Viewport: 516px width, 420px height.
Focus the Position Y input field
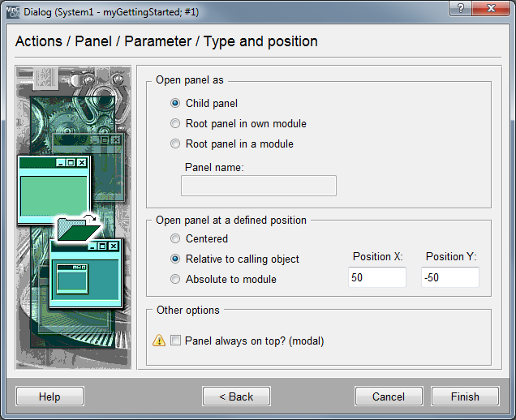(450, 278)
